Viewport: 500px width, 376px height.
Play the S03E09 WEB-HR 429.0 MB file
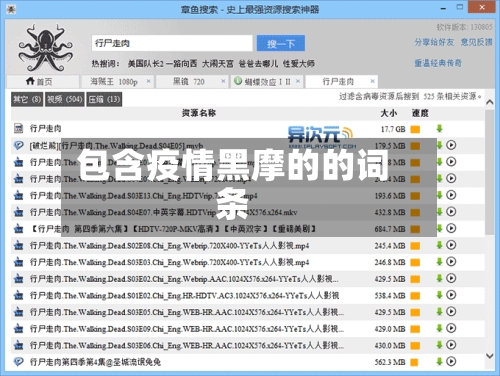451,328
